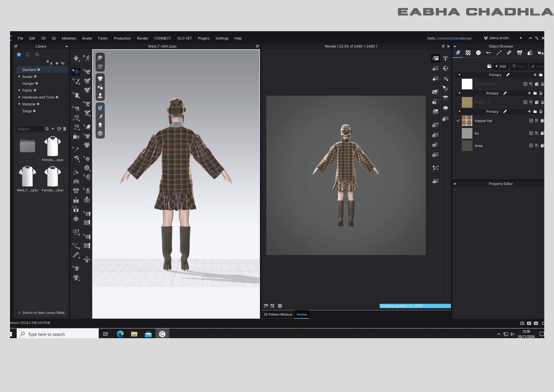Toggle checkmark on trapper hat fabric
Screen dimensions: 554x392
pos(458,121)
